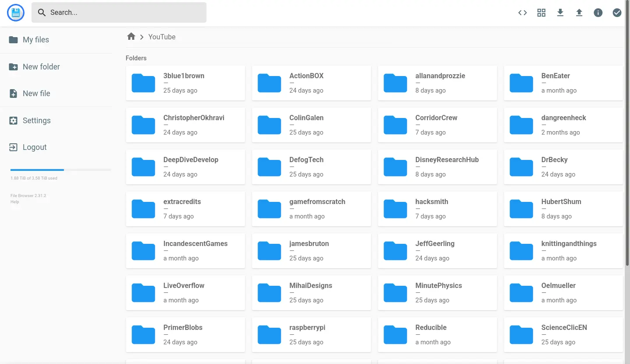
Task: Click the select multiple checkmark icon
Action: (617, 13)
